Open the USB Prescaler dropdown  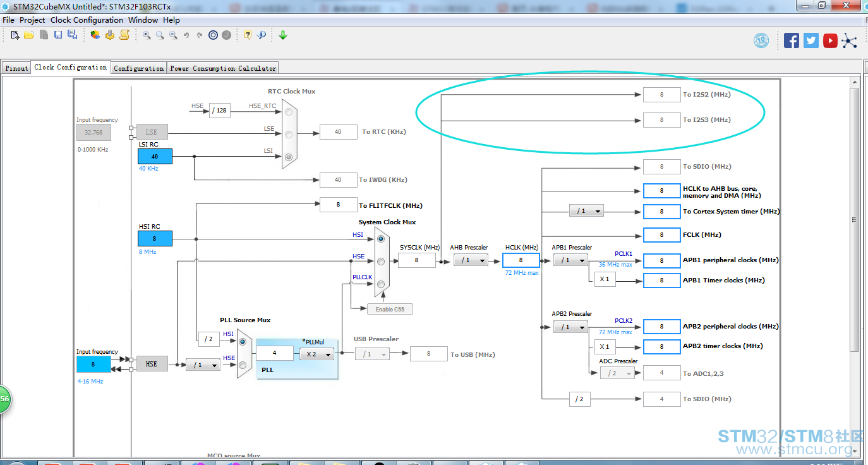[372, 354]
